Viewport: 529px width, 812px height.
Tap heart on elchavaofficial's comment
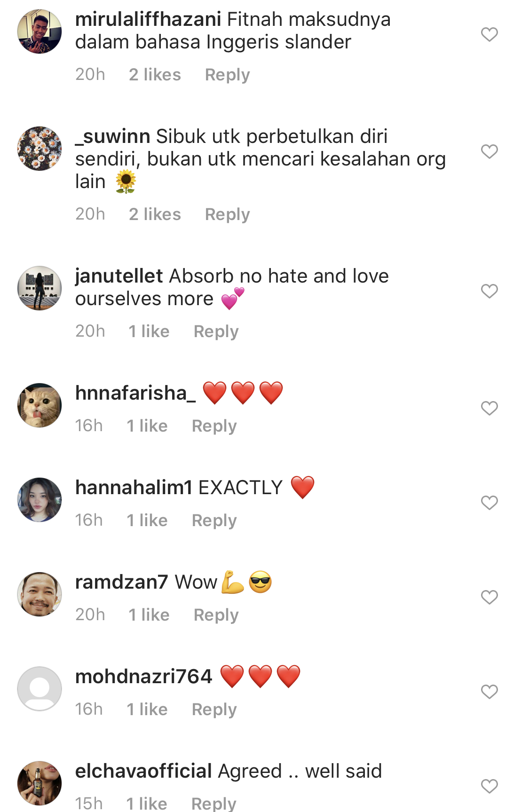tap(489, 786)
